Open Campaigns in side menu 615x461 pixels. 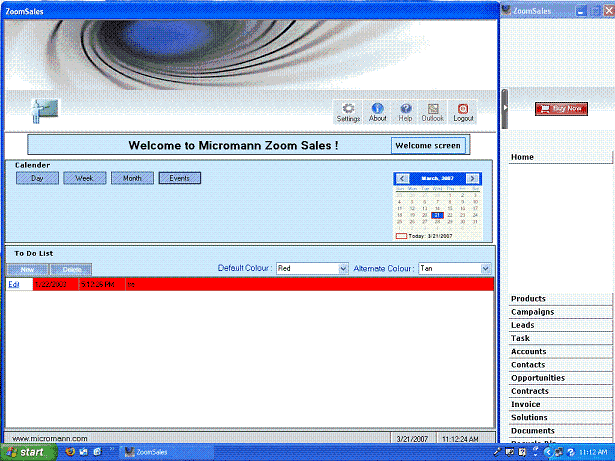coord(560,312)
